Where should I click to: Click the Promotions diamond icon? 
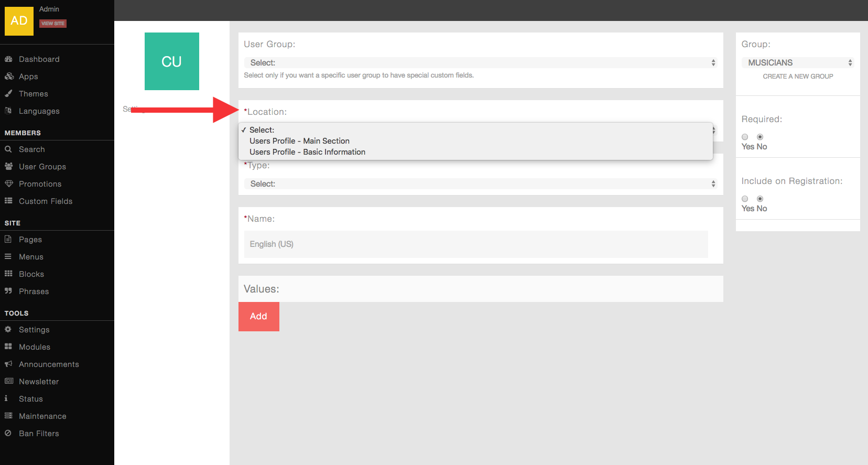point(8,183)
